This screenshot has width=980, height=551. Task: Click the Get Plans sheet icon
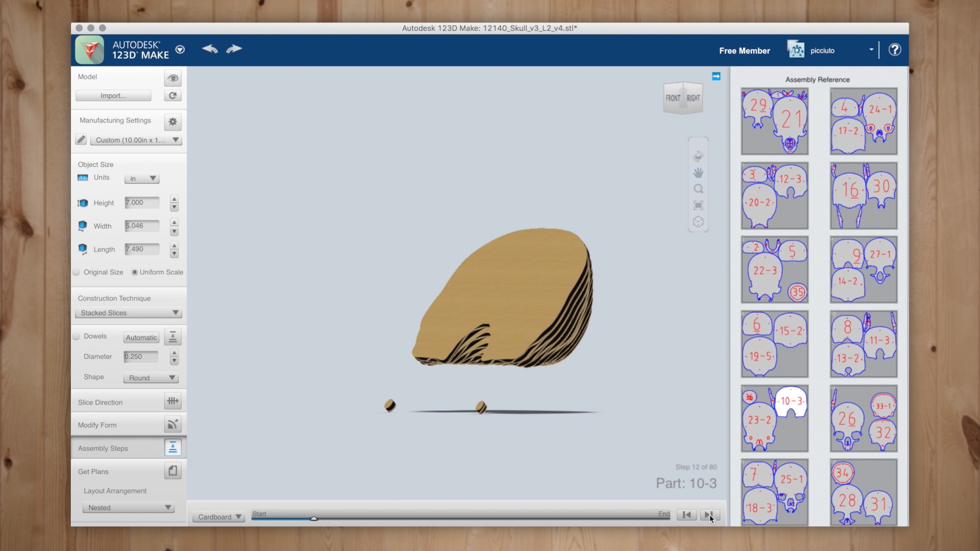click(173, 470)
